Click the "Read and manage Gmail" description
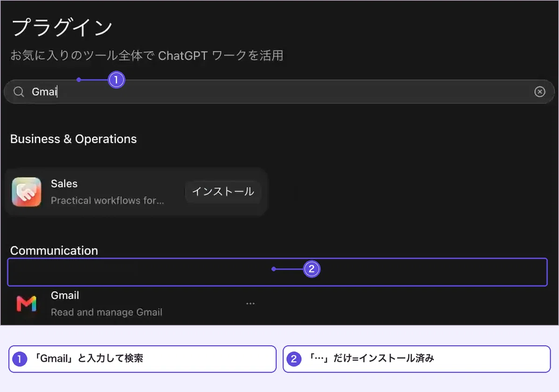Image resolution: width=559 pixels, height=392 pixels. (106, 312)
